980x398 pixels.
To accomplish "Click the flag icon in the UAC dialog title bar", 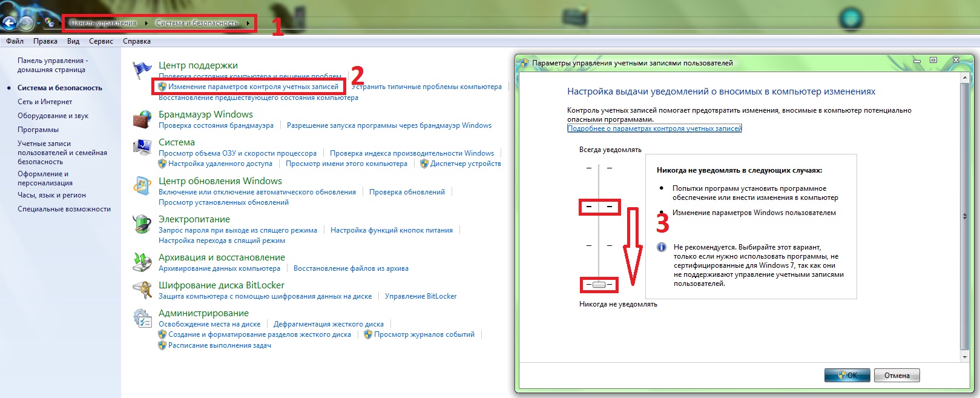I will [x=524, y=63].
